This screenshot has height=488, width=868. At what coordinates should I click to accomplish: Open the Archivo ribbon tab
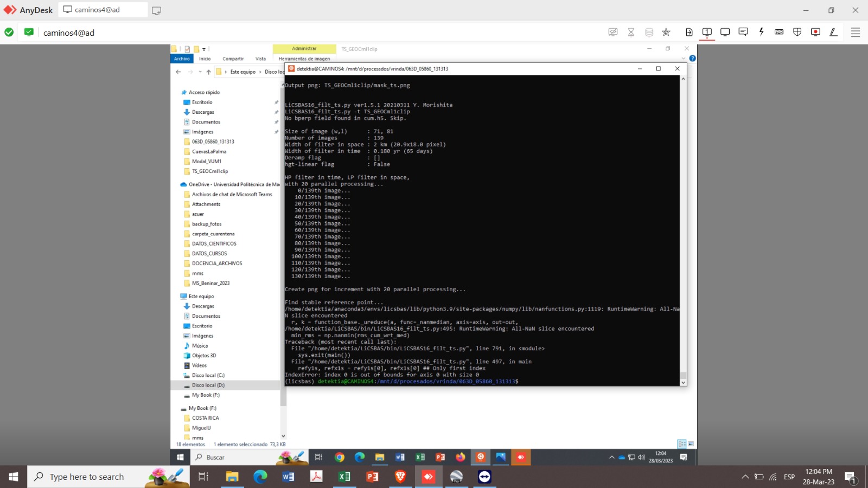coord(182,59)
